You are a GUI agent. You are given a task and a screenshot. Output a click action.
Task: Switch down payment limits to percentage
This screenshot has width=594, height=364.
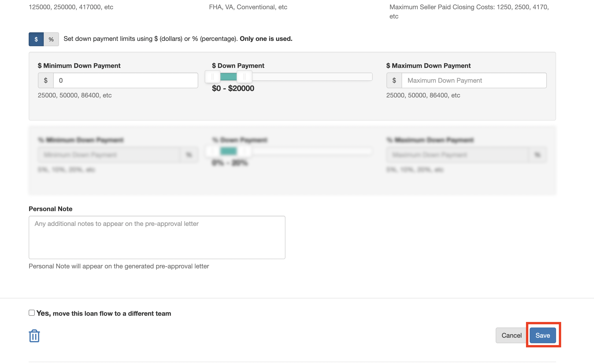coord(51,39)
